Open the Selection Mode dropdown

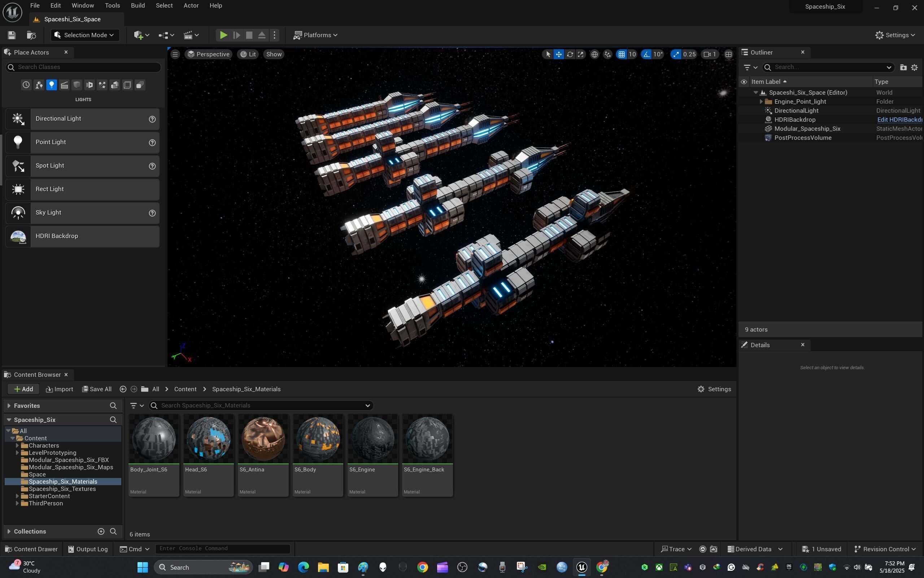(x=85, y=35)
